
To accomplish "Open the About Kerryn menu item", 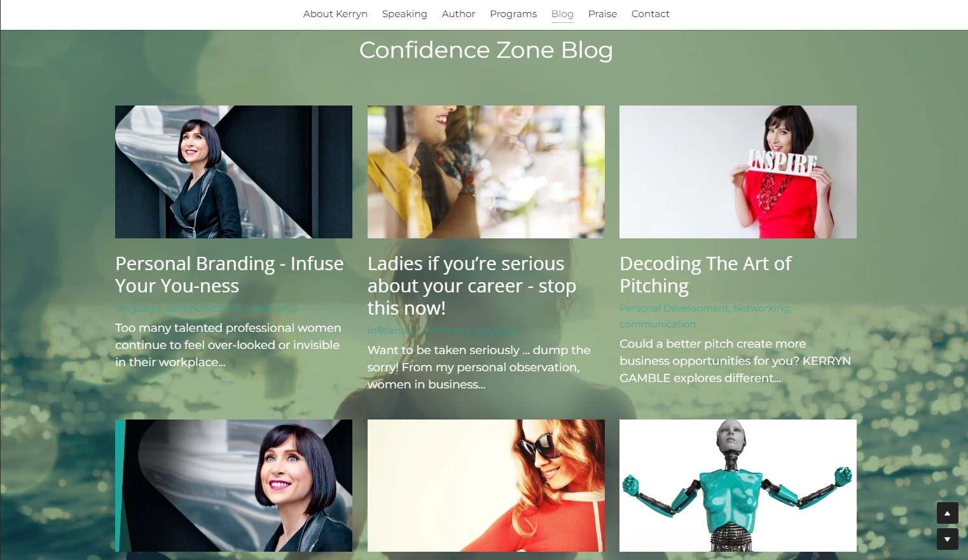I will tap(335, 14).
